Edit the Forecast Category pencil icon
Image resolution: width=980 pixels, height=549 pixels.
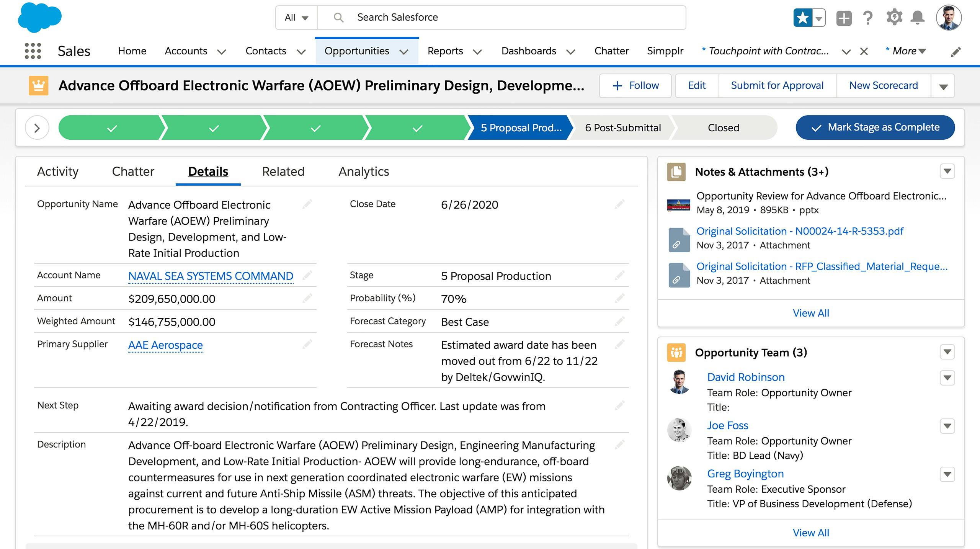620,321
